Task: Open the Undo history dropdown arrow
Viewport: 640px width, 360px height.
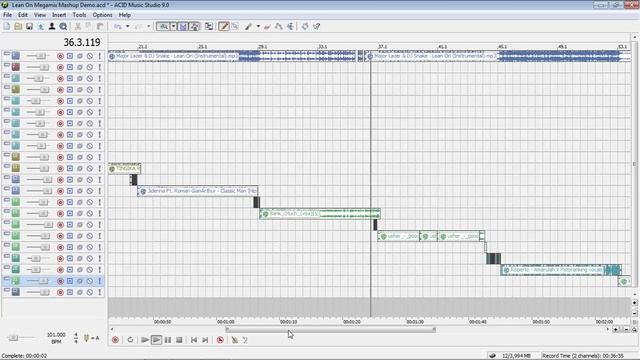Action: click(x=127, y=27)
